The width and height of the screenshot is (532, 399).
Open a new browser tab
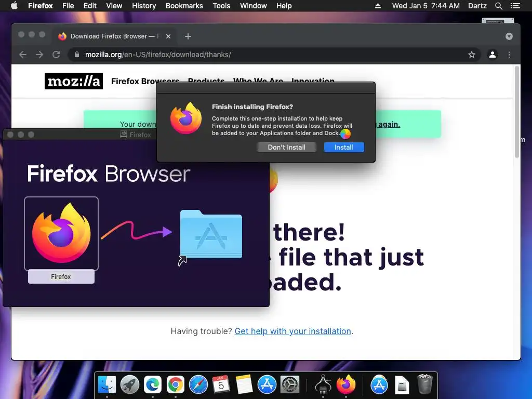[188, 36]
